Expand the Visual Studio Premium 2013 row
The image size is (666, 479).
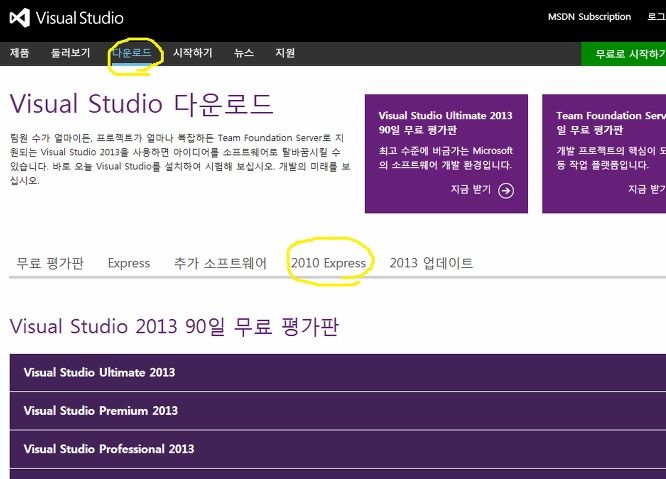[338, 411]
